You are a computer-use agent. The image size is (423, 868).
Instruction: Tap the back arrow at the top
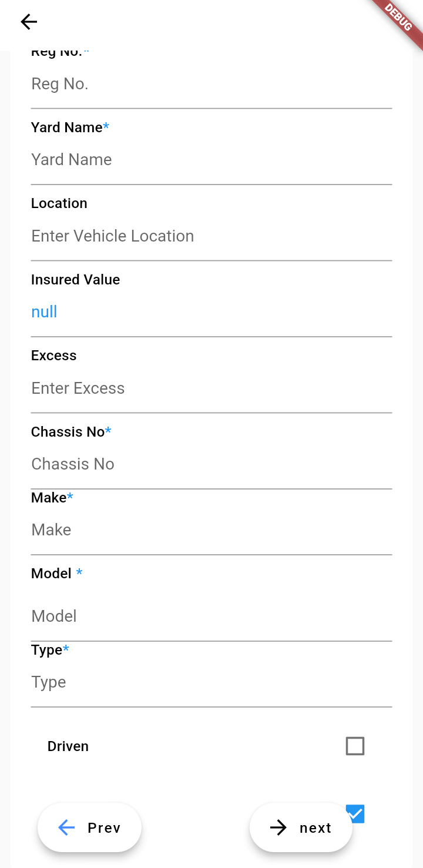29,22
